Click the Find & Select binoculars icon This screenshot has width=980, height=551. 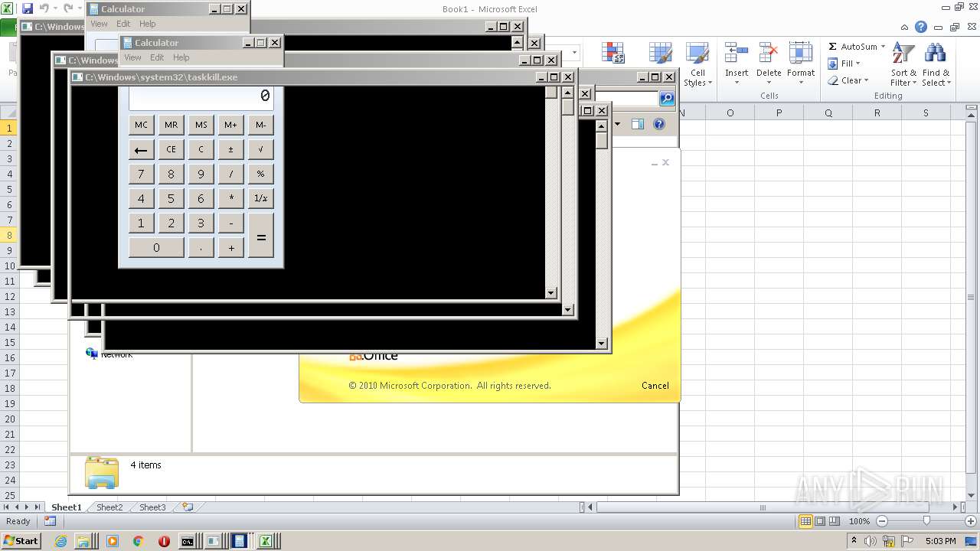(x=935, y=53)
